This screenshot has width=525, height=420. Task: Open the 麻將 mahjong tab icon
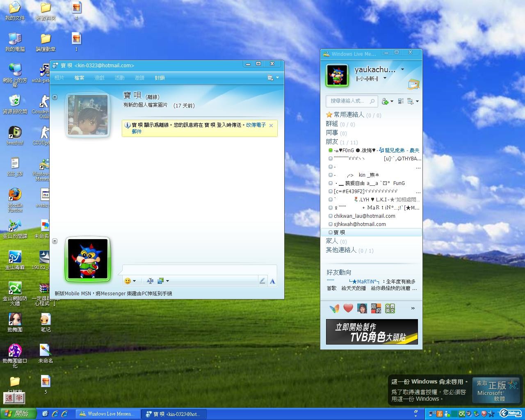[376, 308]
